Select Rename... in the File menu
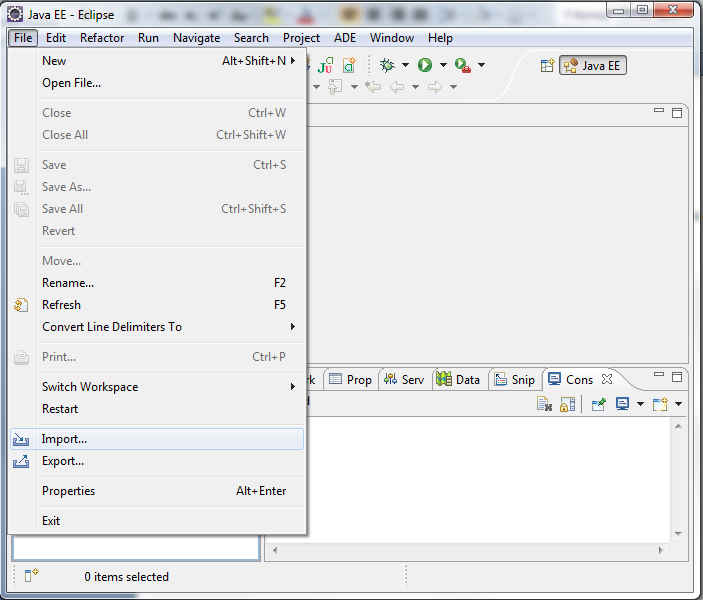This screenshot has height=600, width=703. point(157,283)
